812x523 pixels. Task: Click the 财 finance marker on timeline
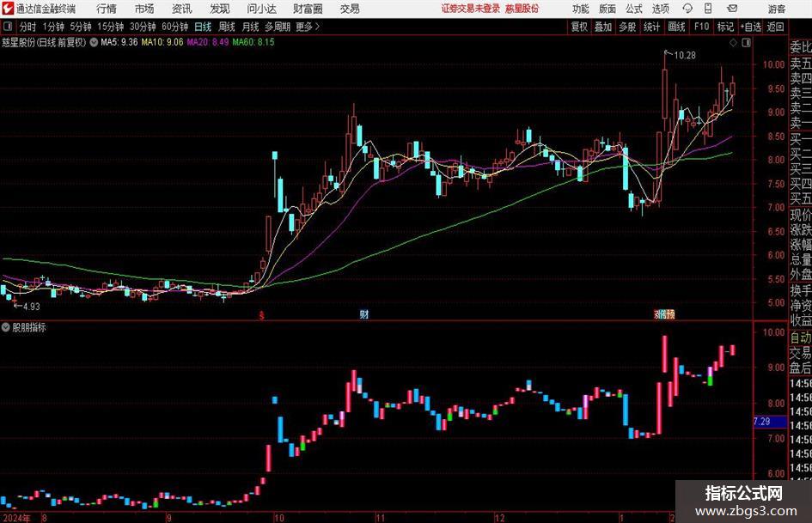click(x=364, y=313)
